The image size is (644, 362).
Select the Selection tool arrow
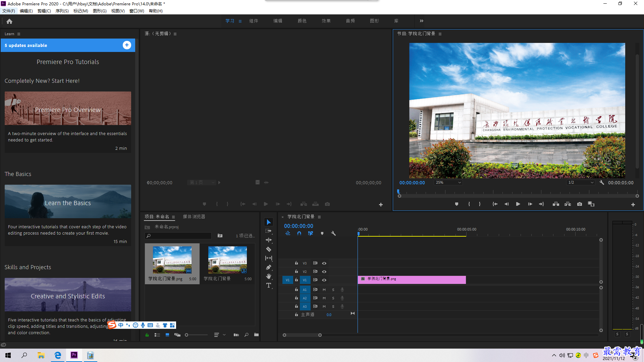click(x=269, y=222)
